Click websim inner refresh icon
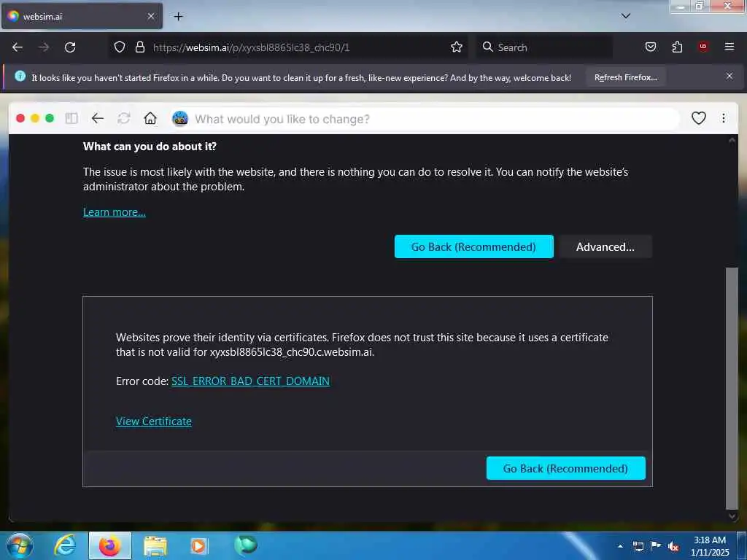This screenshot has width=747, height=560. click(x=124, y=118)
